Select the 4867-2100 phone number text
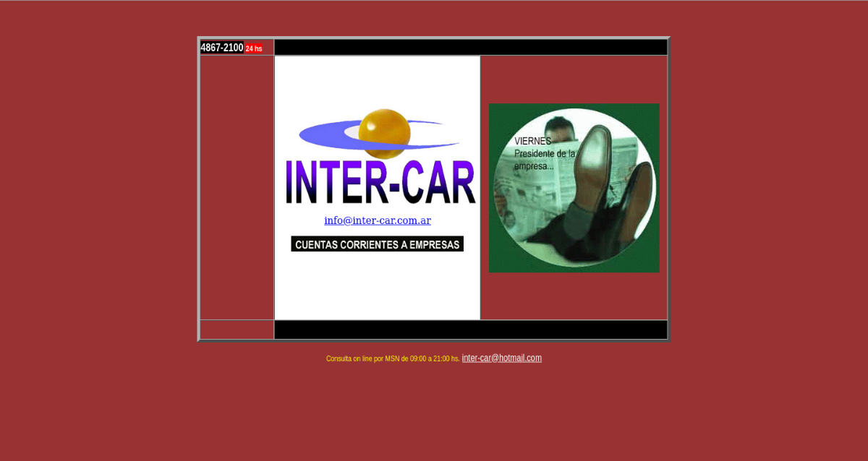The height and width of the screenshot is (461, 868). pos(222,48)
